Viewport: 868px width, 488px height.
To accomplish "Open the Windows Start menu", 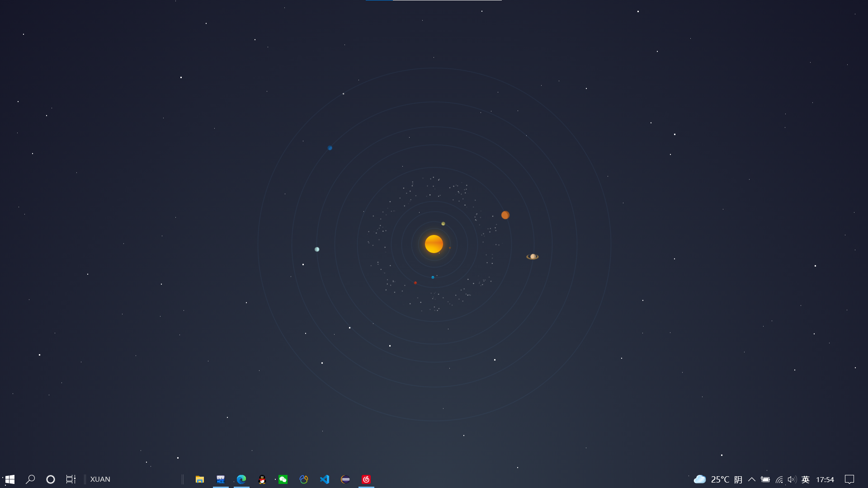I will (x=10, y=479).
